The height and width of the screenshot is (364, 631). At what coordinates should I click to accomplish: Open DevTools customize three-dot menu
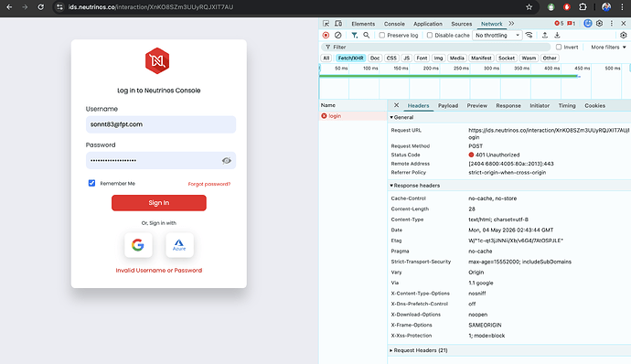point(612,24)
